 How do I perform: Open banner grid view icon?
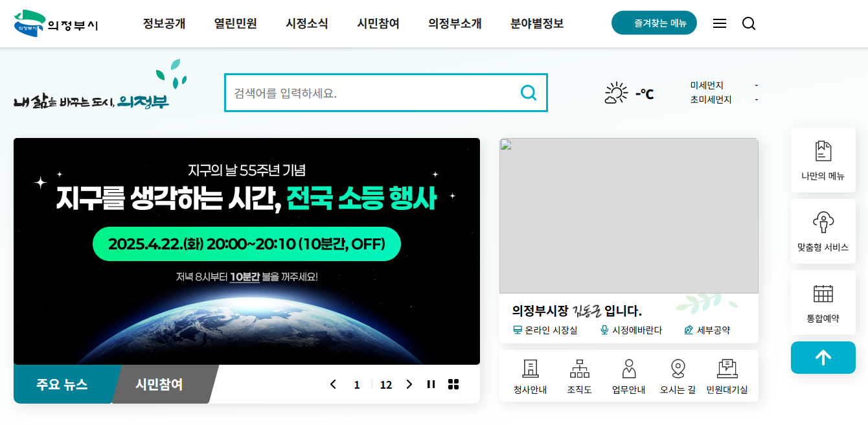click(453, 384)
